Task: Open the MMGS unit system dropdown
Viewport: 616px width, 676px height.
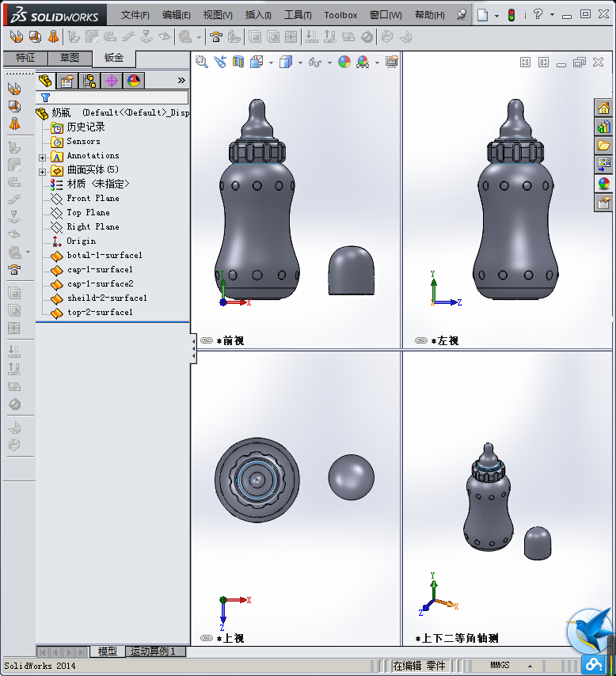Action: click(x=530, y=666)
